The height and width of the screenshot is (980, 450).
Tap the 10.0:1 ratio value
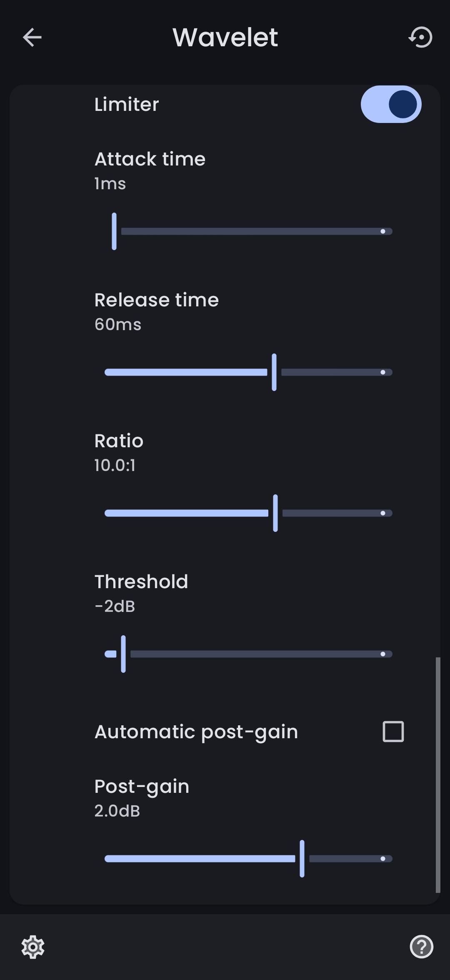[115, 465]
